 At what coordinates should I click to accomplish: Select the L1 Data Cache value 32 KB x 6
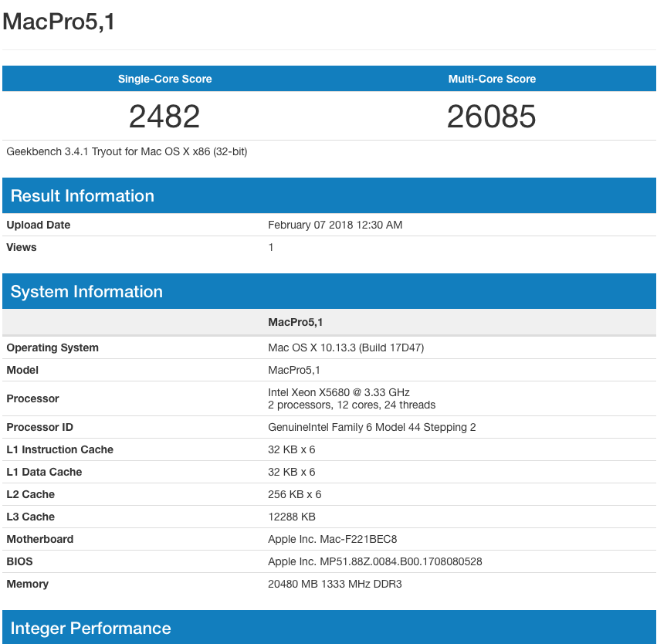pyautogui.click(x=292, y=472)
